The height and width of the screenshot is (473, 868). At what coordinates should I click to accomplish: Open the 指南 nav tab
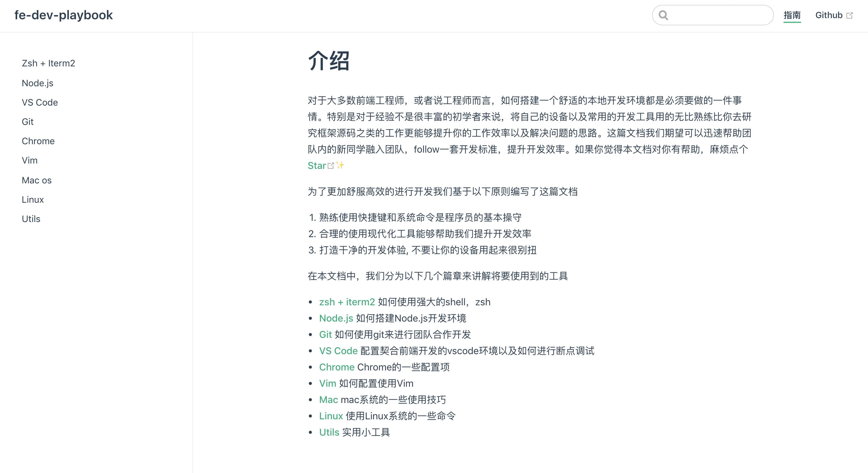[792, 15]
